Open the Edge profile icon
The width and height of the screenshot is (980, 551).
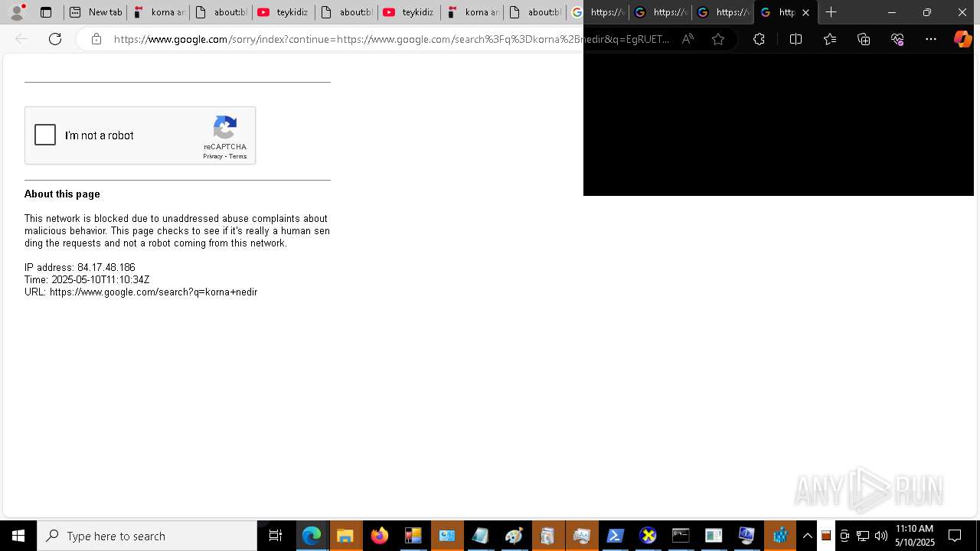[x=16, y=12]
